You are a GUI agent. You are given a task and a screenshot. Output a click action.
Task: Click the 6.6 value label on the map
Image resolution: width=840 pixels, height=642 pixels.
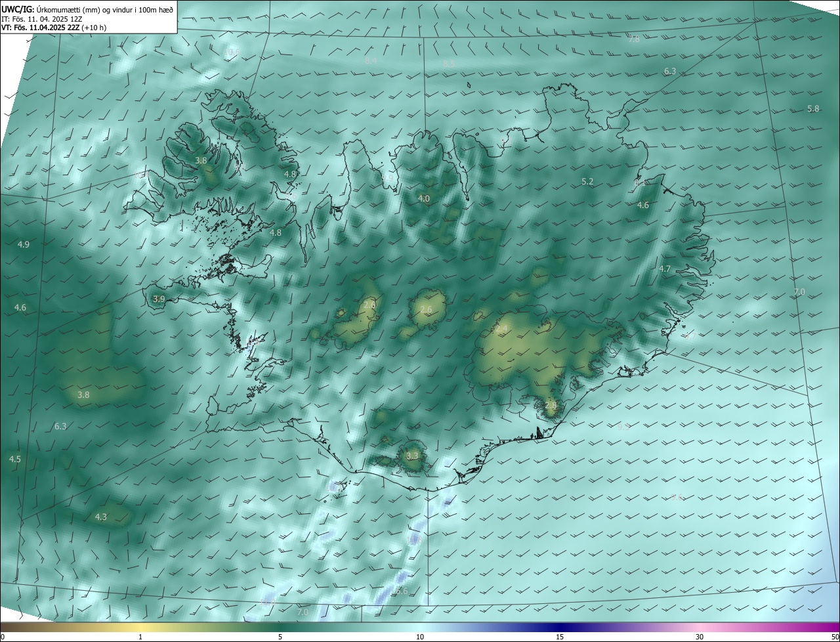(401, 591)
